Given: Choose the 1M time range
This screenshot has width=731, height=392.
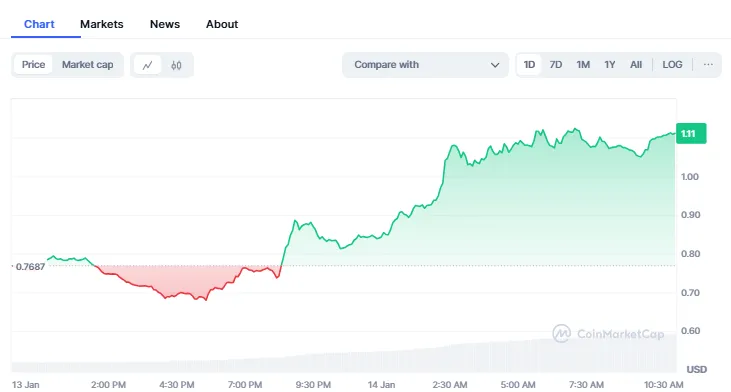Looking at the screenshot, I should click(583, 65).
